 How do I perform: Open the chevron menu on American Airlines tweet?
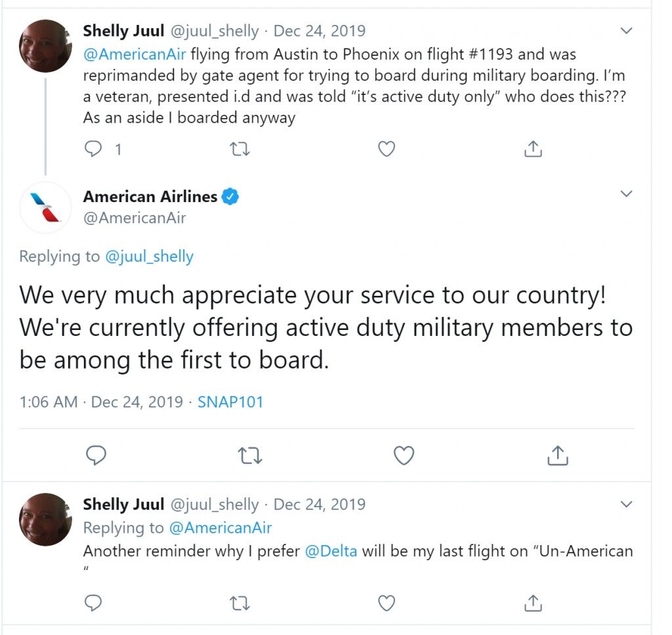tap(626, 194)
